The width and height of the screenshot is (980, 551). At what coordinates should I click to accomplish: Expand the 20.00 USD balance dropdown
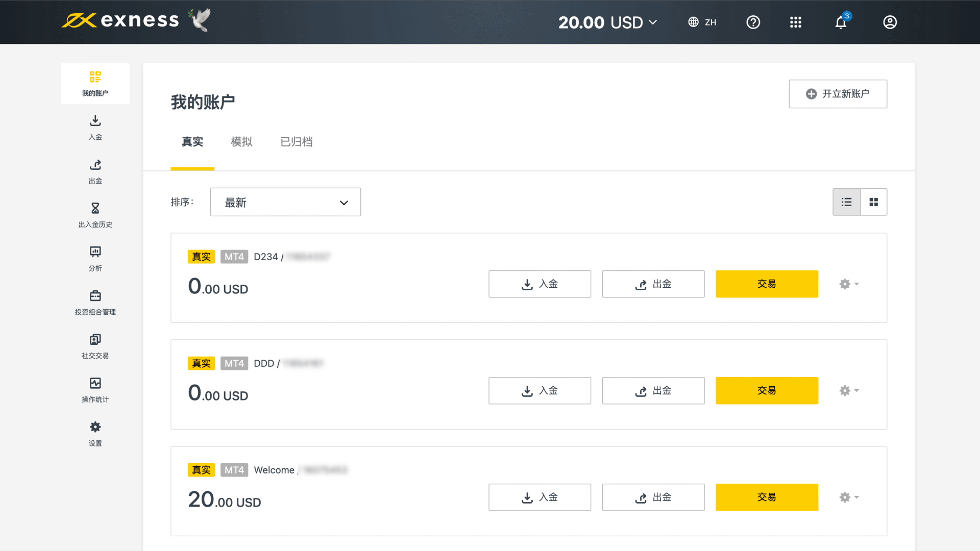pyautogui.click(x=607, y=22)
